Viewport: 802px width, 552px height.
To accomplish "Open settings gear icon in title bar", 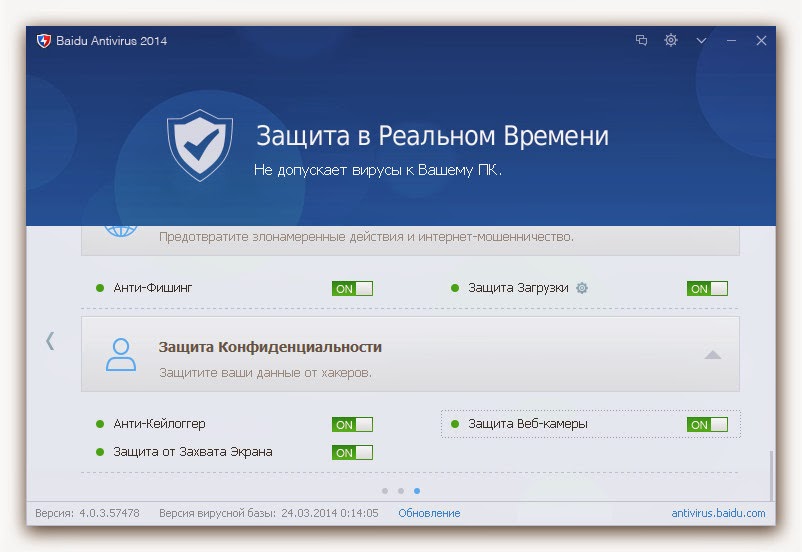I will pos(671,40).
